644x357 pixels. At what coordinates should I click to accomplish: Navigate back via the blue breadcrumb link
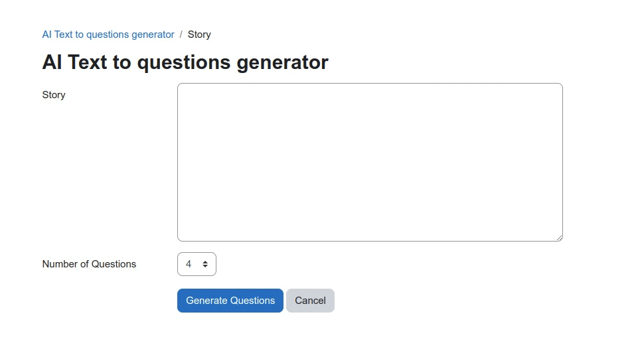click(108, 35)
